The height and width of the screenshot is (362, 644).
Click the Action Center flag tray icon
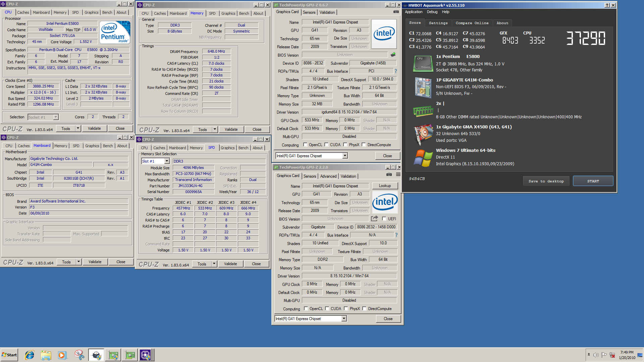point(604,355)
